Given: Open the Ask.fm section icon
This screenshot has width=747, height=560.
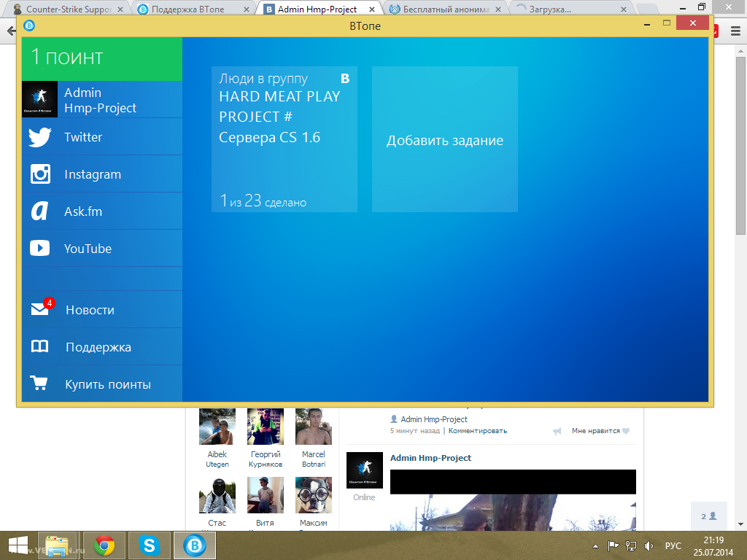Looking at the screenshot, I should point(39,211).
